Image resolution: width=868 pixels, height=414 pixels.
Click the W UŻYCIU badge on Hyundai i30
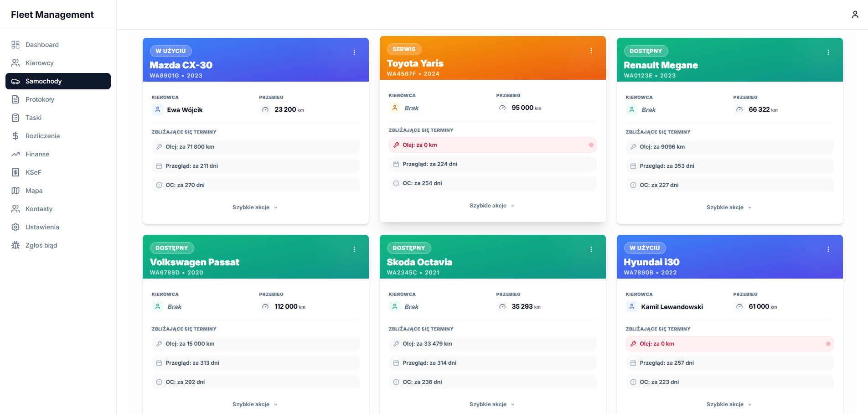(x=645, y=248)
